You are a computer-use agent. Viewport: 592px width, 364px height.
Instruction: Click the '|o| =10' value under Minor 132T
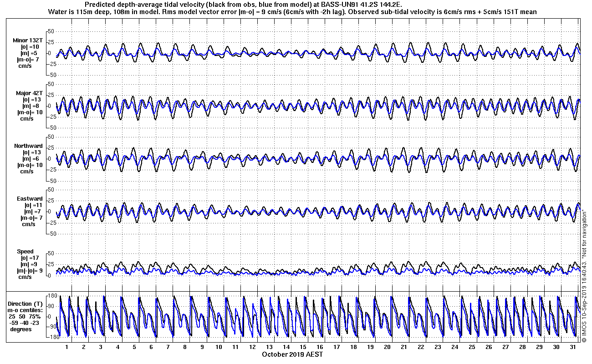point(30,47)
